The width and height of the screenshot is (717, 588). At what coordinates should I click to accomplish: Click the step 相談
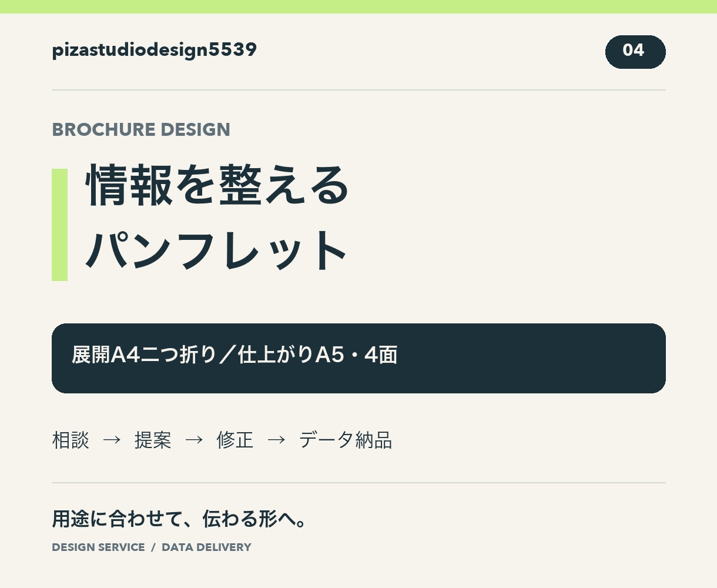[71, 440]
